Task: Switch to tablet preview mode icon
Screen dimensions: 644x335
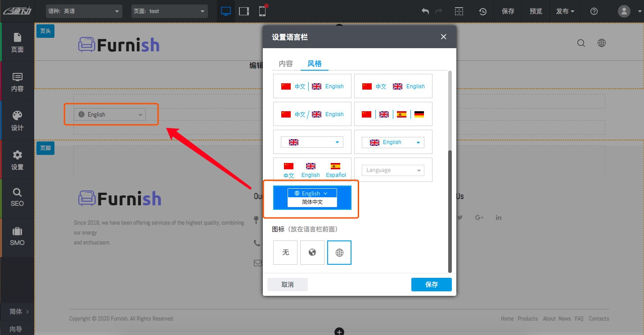Action: pyautogui.click(x=244, y=11)
